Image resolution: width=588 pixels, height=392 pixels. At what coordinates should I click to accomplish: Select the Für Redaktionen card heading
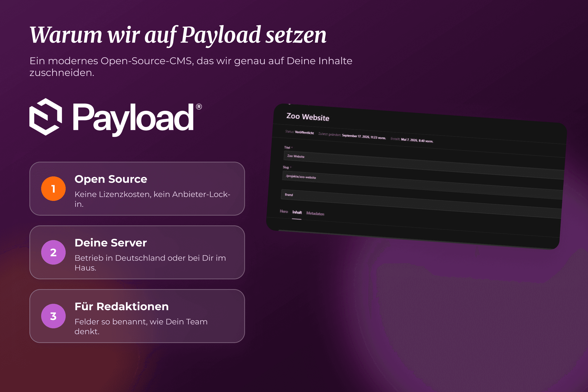pyautogui.click(x=122, y=306)
